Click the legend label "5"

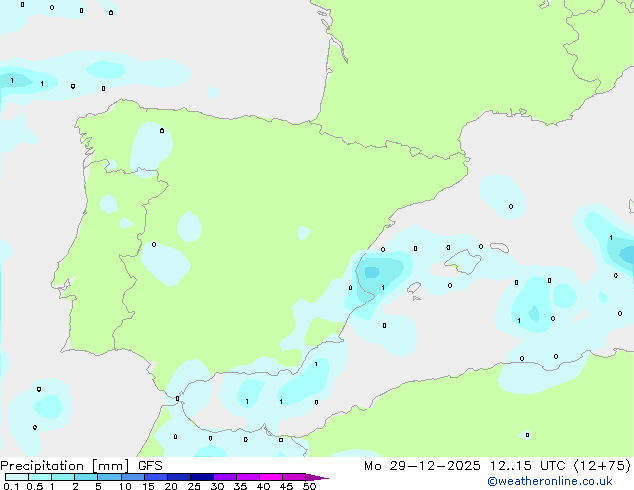[98, 486]
